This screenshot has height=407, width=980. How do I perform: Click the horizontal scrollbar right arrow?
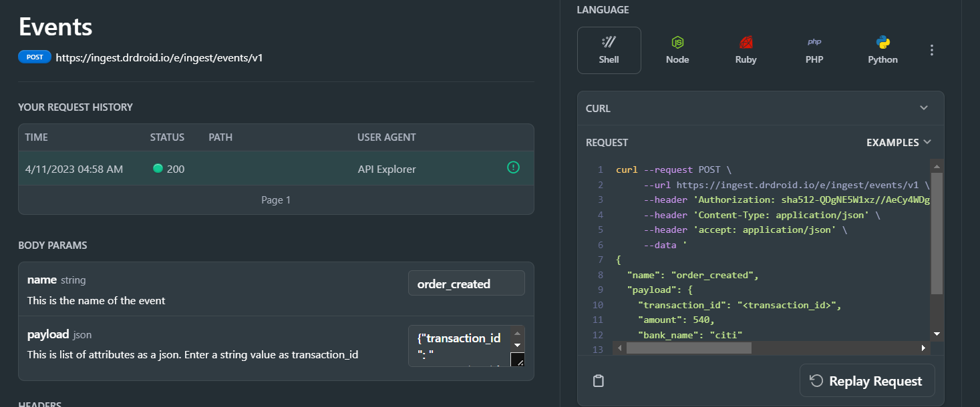[924, 348]
